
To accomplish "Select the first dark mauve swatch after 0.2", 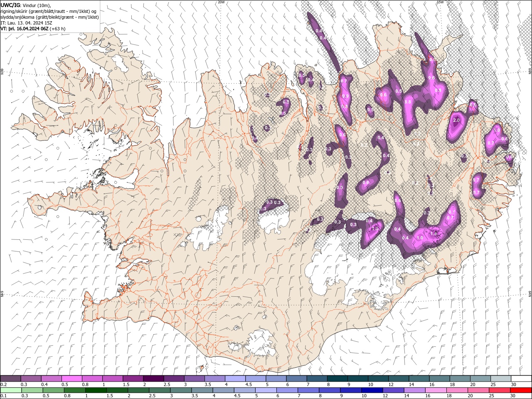I will (10, 379).
